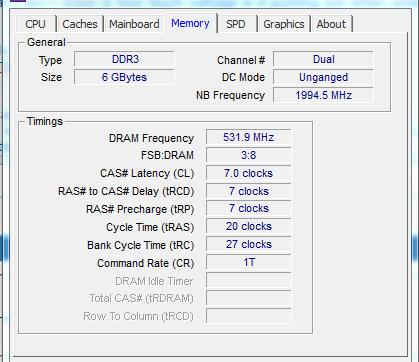The image size is (419, 362).
Task: Select the Bank Cycle Time value field
Action: [x=249, y=244]
